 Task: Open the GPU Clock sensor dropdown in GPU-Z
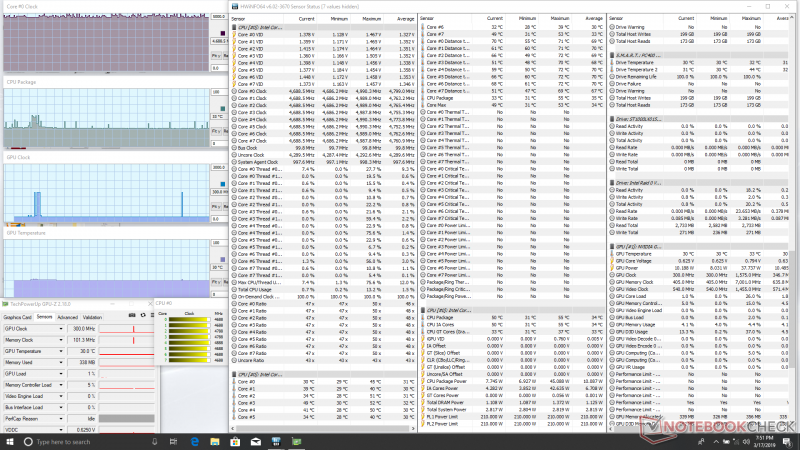[x=61, y=329]
